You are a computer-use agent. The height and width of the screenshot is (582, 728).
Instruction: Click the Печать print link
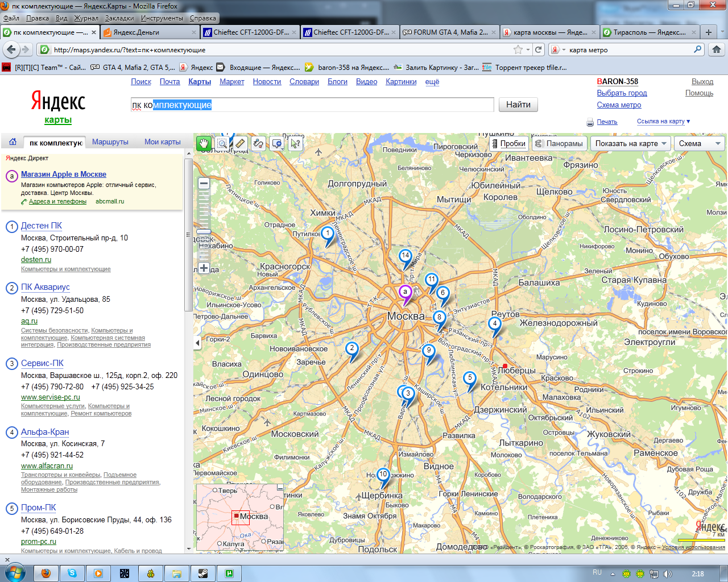pos(607,122)
